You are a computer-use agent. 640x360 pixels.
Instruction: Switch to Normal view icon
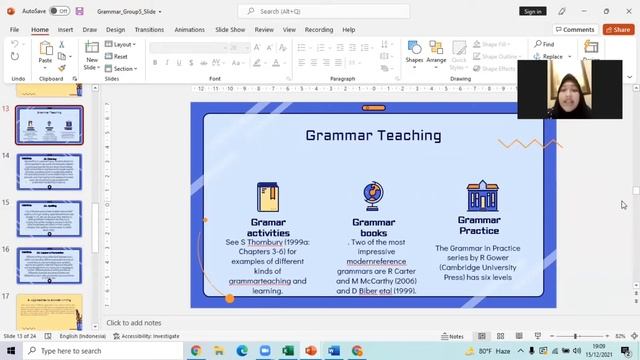tap(482, 336)
